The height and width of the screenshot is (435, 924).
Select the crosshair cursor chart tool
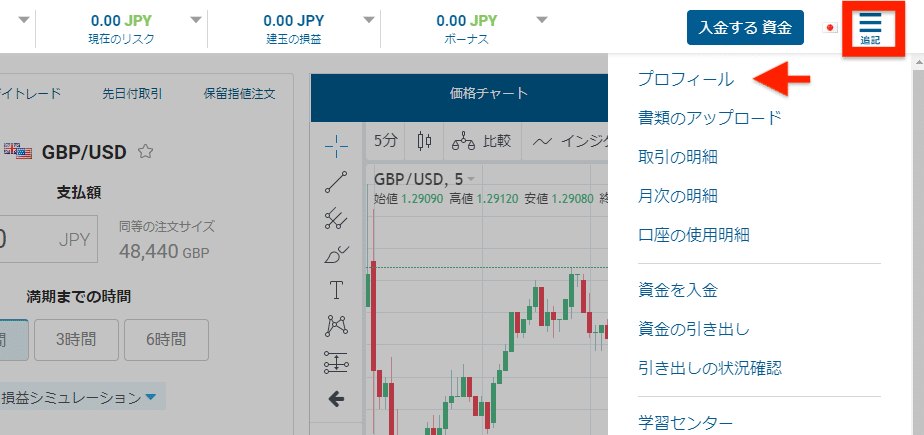(x=336, y=145)
